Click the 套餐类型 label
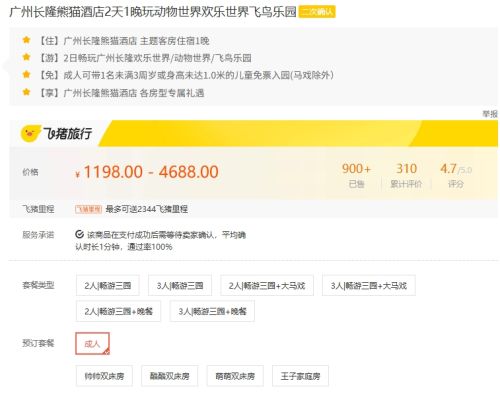 click(x=38, y=285)
